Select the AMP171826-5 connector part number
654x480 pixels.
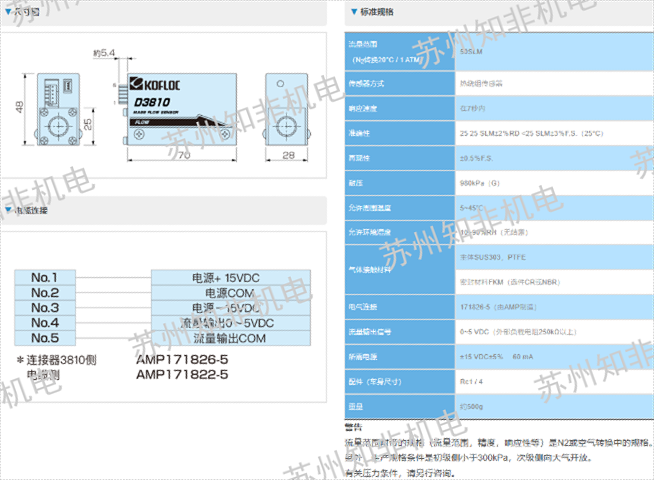[182, 359]
